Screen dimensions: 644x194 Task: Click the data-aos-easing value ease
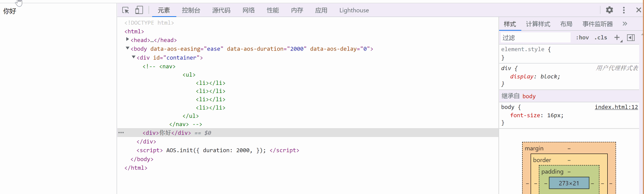click(x=214, y=48)
